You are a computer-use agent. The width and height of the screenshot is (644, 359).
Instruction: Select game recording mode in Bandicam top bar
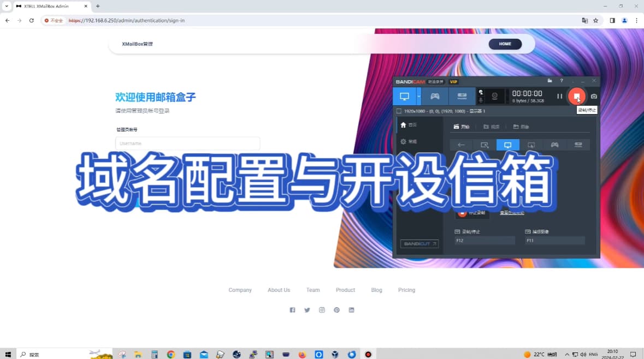point(435,97)
